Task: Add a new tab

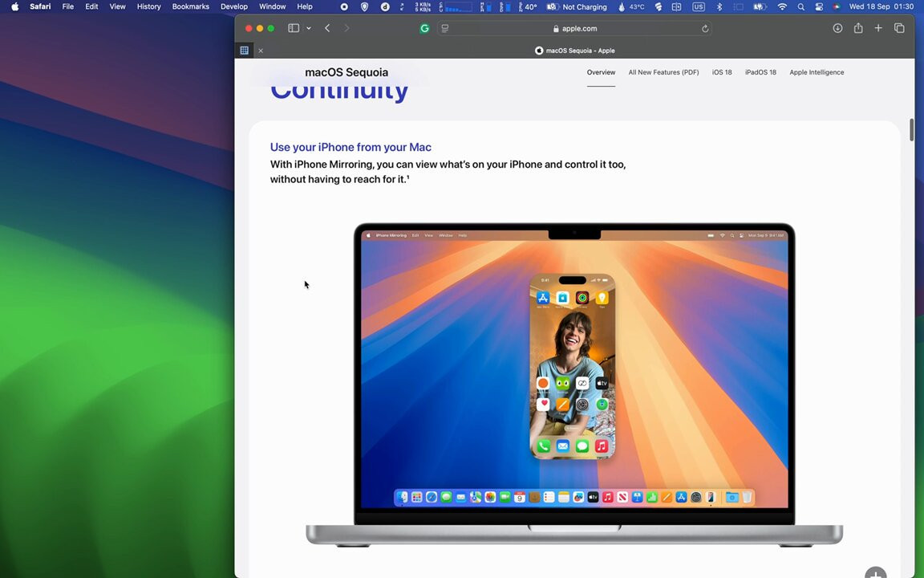Action: [878, 28]
